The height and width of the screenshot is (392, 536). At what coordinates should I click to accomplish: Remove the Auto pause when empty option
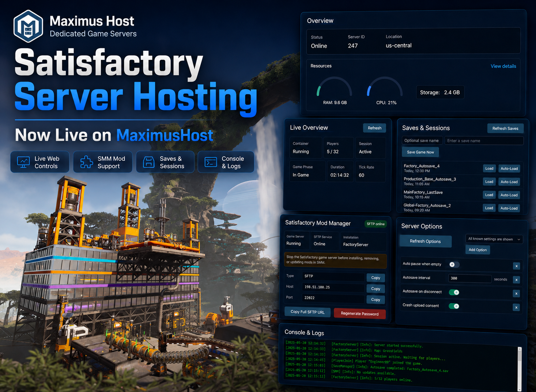(516, 266)
